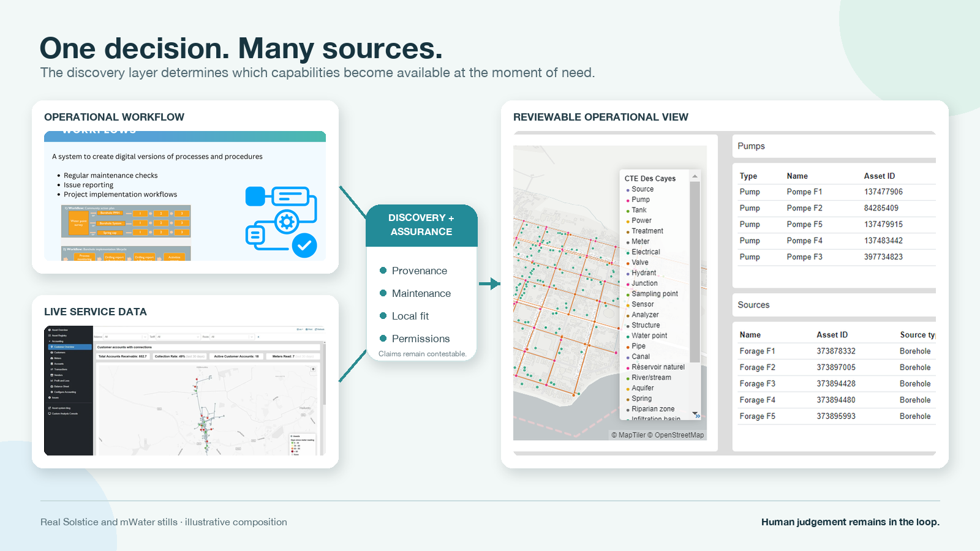Click the workflow diagram illustration icon
Viewport: 980px width, 551px height.
(281, 222)
